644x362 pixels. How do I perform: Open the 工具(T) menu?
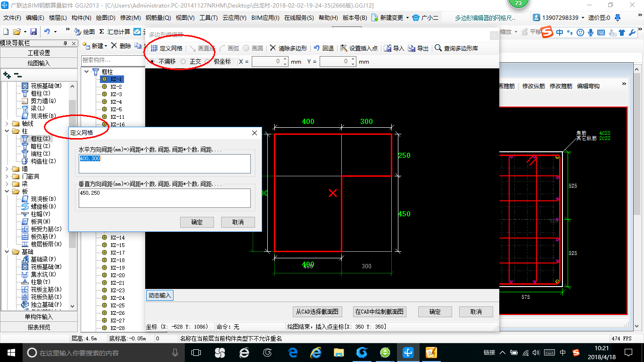point(208,18)
